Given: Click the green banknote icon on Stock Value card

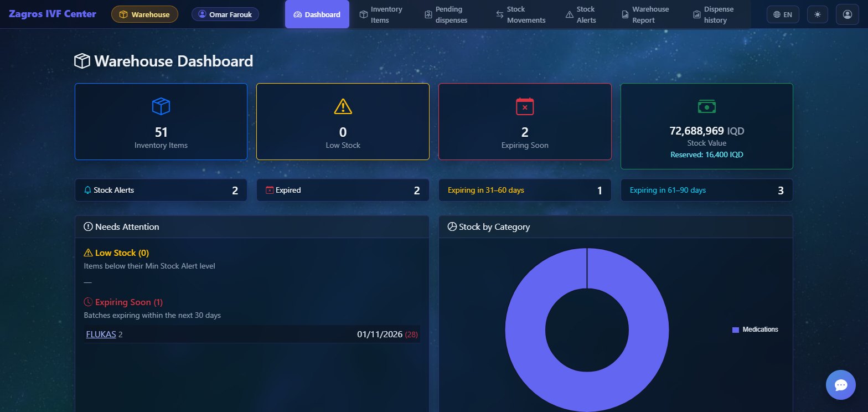Looking at the screenshot, I should point(706,106).
